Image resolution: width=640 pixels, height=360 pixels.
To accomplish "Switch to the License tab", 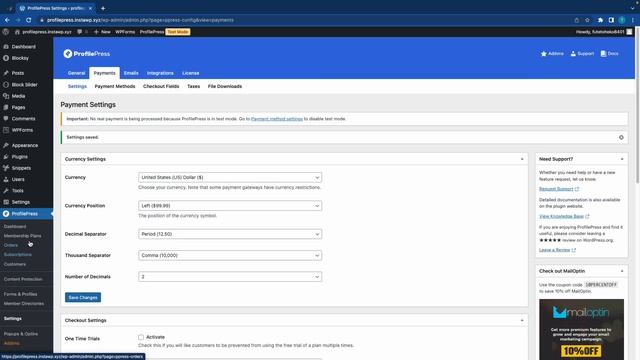I will tap(191, 73).
